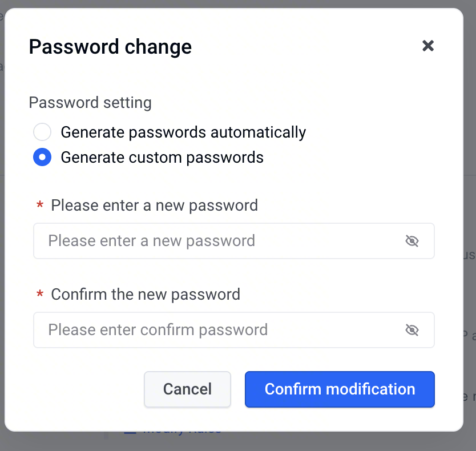Click the 'Generate custom passwords' label text
Viewport: 476px width, 451px height.
pos(162,158)
